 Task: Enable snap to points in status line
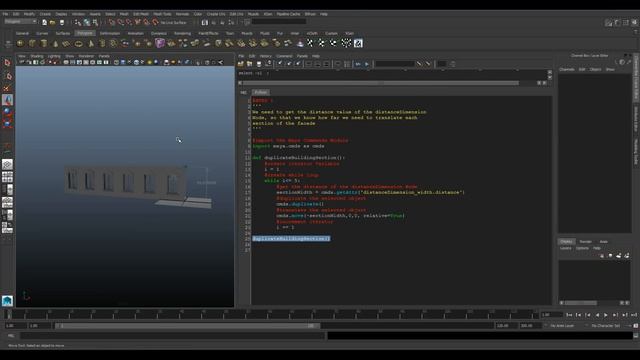pyautogui.click(x=129, y=22)
